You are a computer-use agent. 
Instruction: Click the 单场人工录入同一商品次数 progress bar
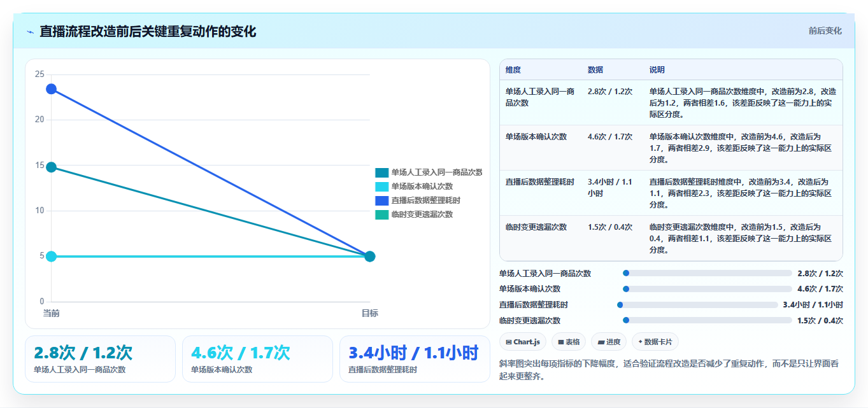click(707, 273)
